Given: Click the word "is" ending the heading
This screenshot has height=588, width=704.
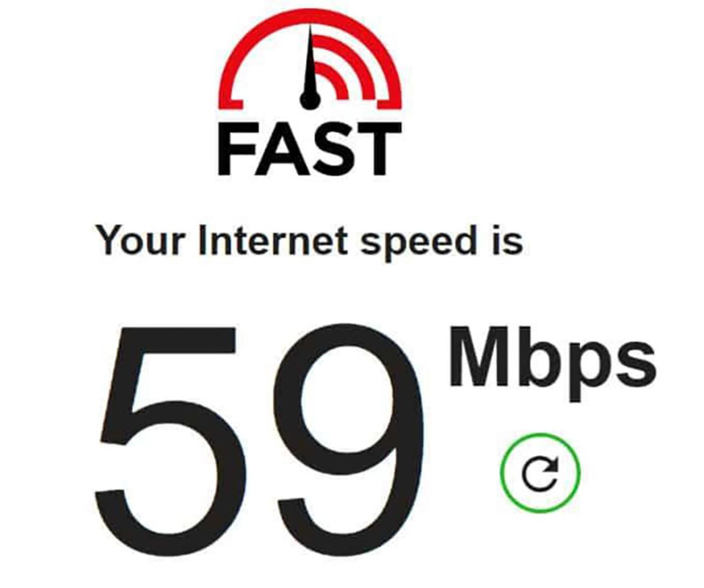Looking at the screenshot, I should coord(506,240).
